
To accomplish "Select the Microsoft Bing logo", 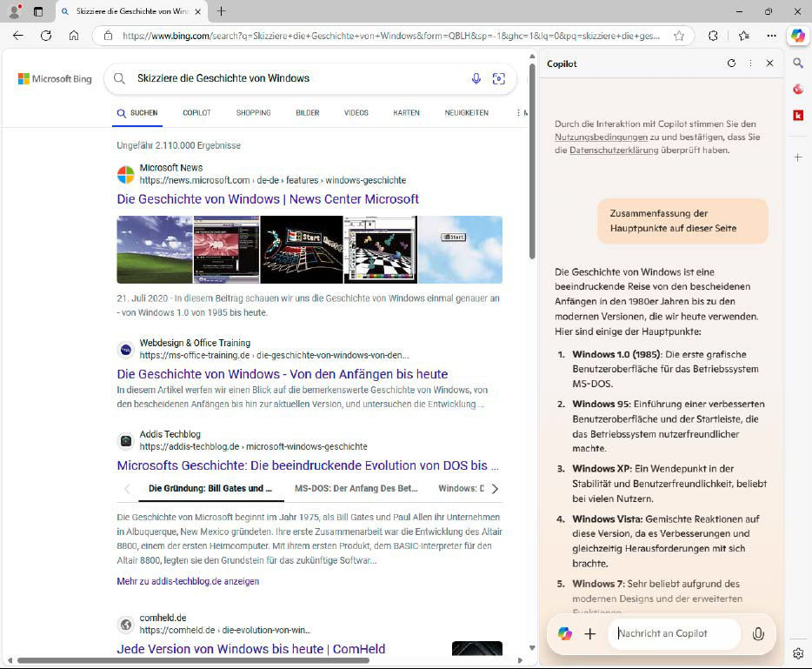I will pos(54,78).
